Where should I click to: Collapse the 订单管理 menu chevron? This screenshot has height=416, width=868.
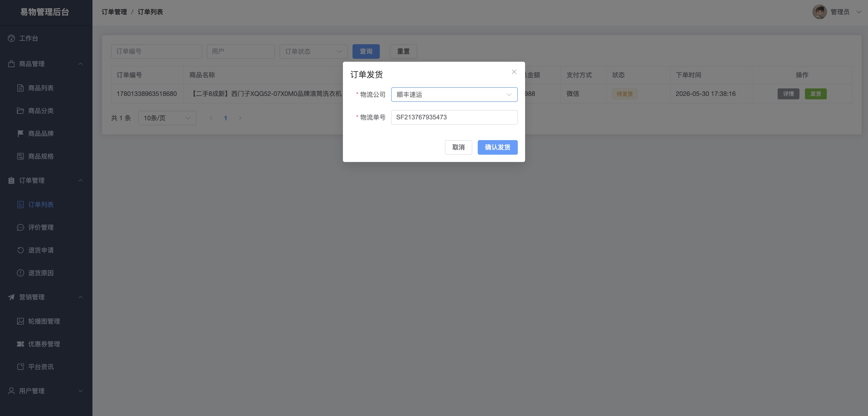[x=81, y=180]
